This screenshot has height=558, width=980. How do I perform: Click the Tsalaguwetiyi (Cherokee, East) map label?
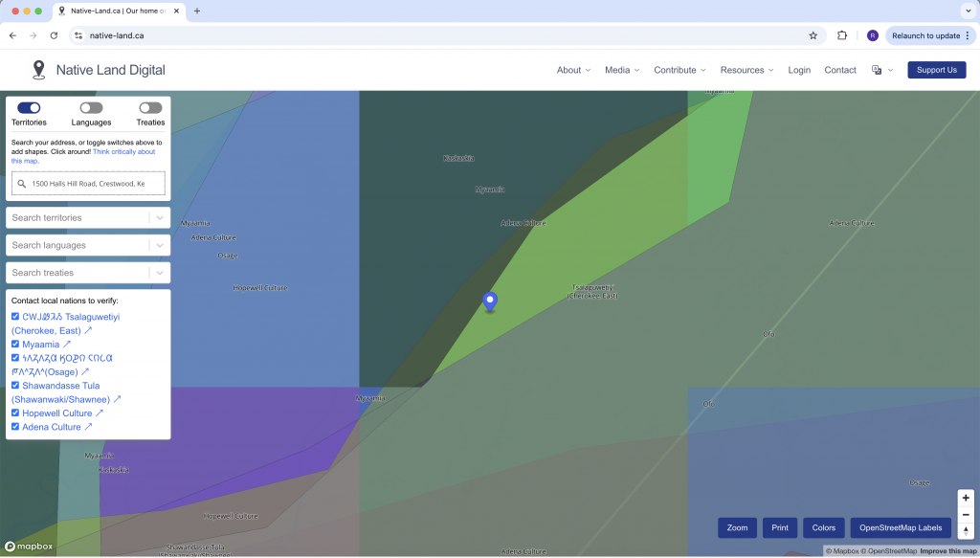(x=592, y=292)
